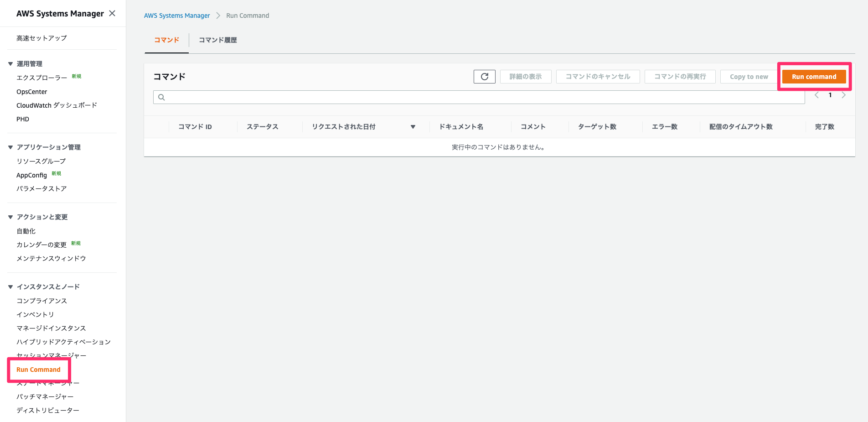Click the コメント column header

533,127
